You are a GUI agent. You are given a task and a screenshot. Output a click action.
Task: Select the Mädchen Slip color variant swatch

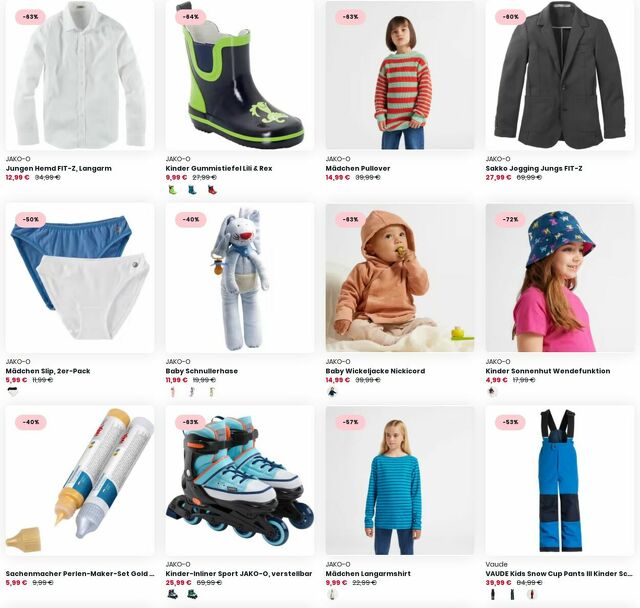pos(13,392)
